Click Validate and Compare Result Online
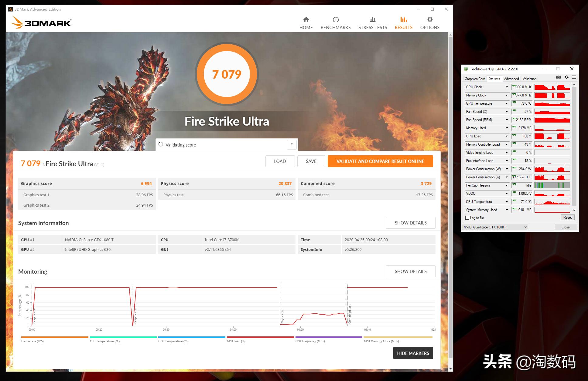Viewport: 588px width, 381px height. 380,161
